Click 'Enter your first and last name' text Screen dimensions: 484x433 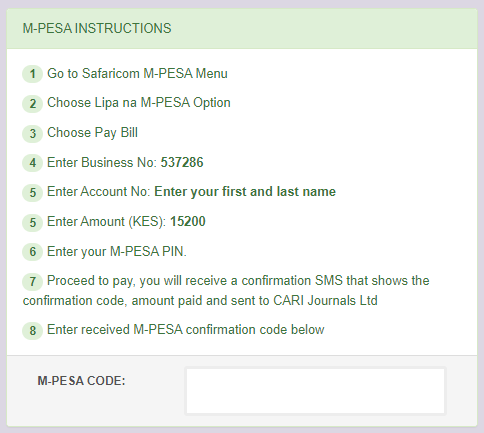point(245,192)
